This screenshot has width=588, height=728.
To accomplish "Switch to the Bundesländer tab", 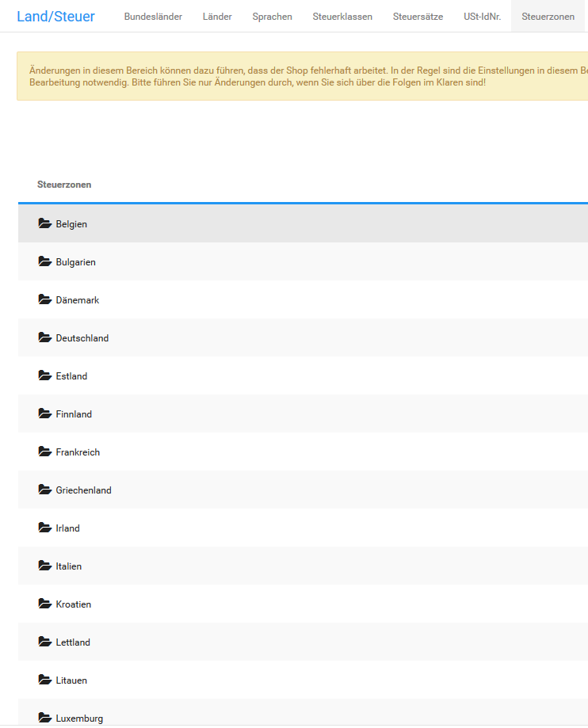I will pyautogui.click(x=153, y=17).
